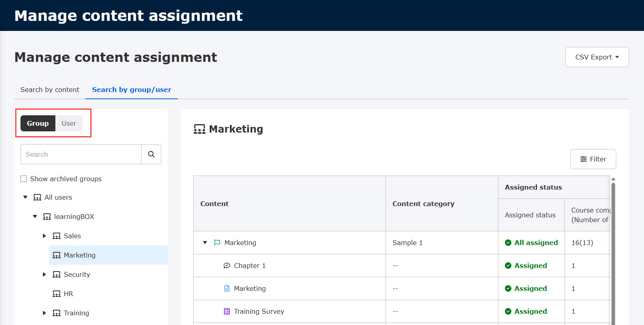The height and width of the screenshot is (325, 644).
Task: Click the Chapter 1 content type icon
Action: click(x=227, y=266)
